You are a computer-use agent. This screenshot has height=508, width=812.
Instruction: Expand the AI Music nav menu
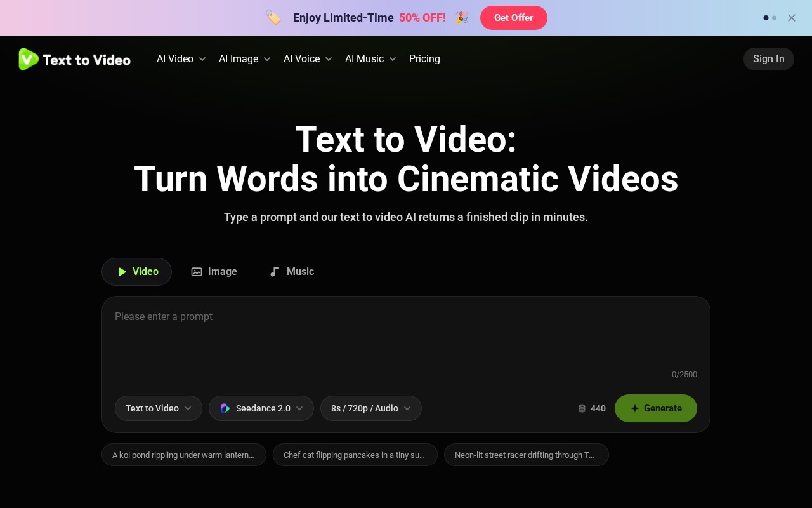tap(370, 59)
